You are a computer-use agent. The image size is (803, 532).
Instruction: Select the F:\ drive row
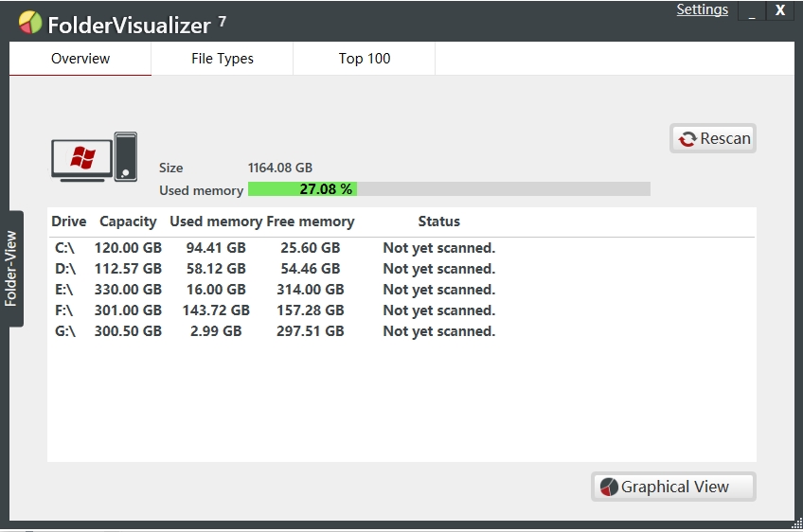coord(402,310)
